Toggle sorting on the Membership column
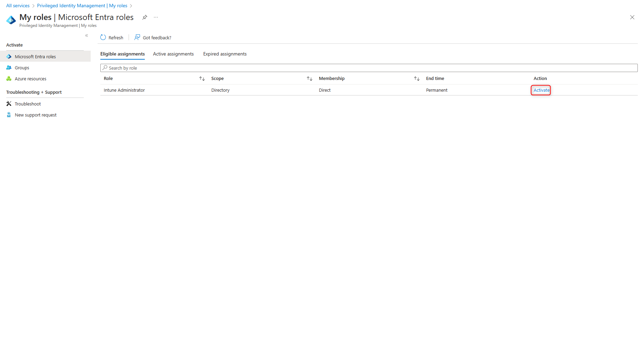This screenshot has width=644, height=354. coord(416,78)
